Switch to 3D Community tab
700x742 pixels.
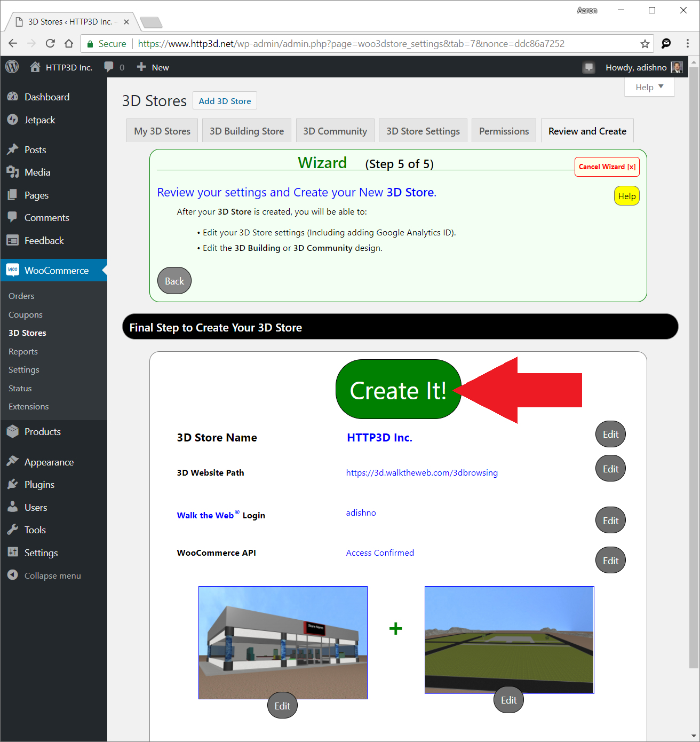point(335,131)
